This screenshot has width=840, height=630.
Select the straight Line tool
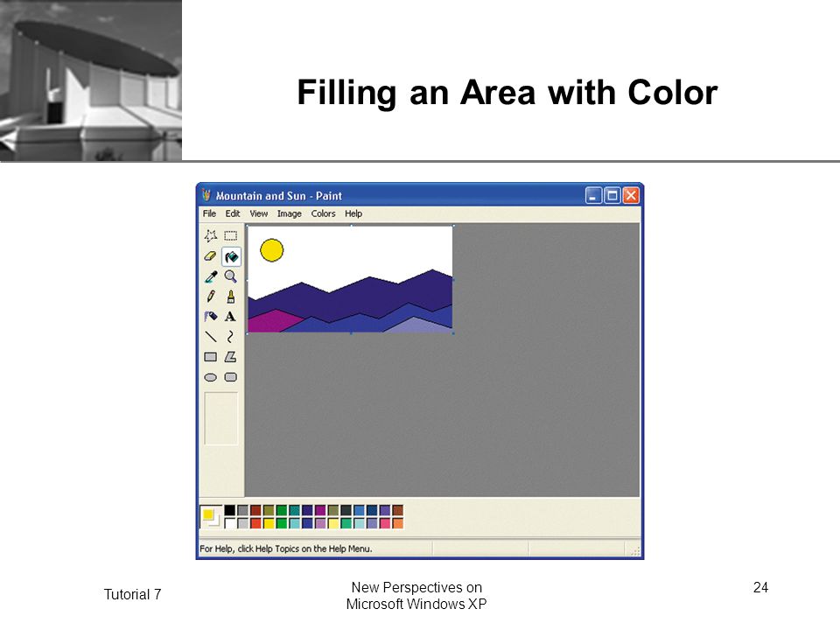211,336
